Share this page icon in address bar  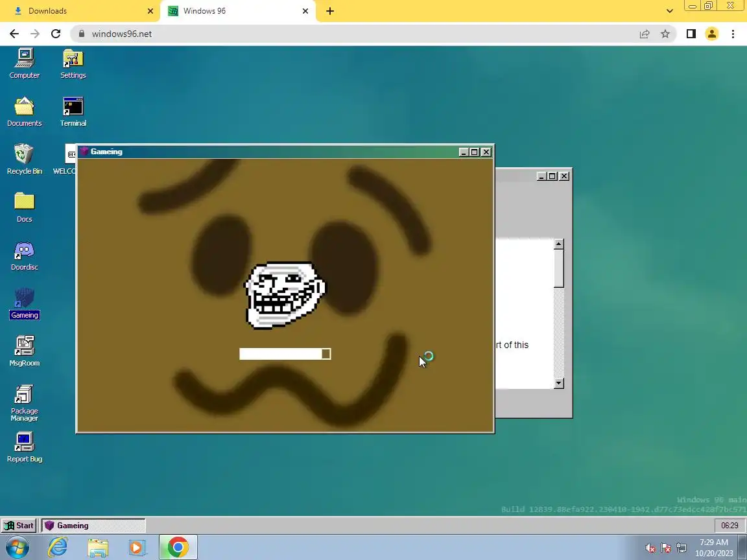coord(645,34)
